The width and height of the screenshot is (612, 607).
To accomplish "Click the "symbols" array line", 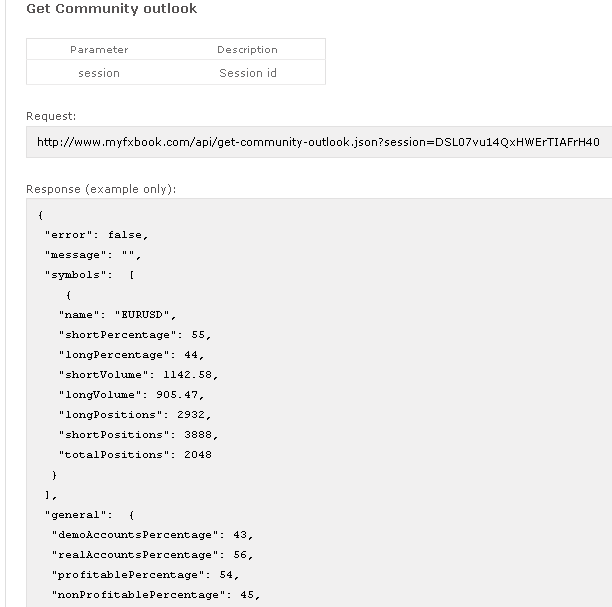I will pyautogui.click(x=90, y=275).
